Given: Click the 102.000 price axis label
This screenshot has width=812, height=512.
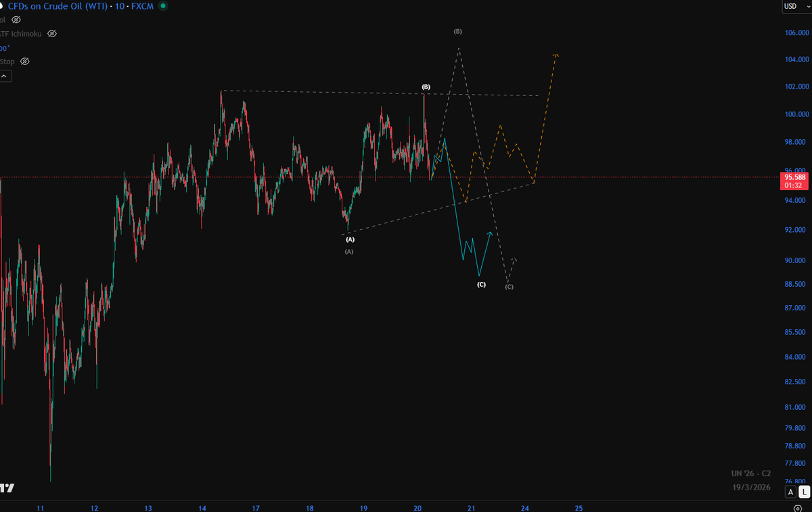Looking at the screenshot, I should 796,87.
